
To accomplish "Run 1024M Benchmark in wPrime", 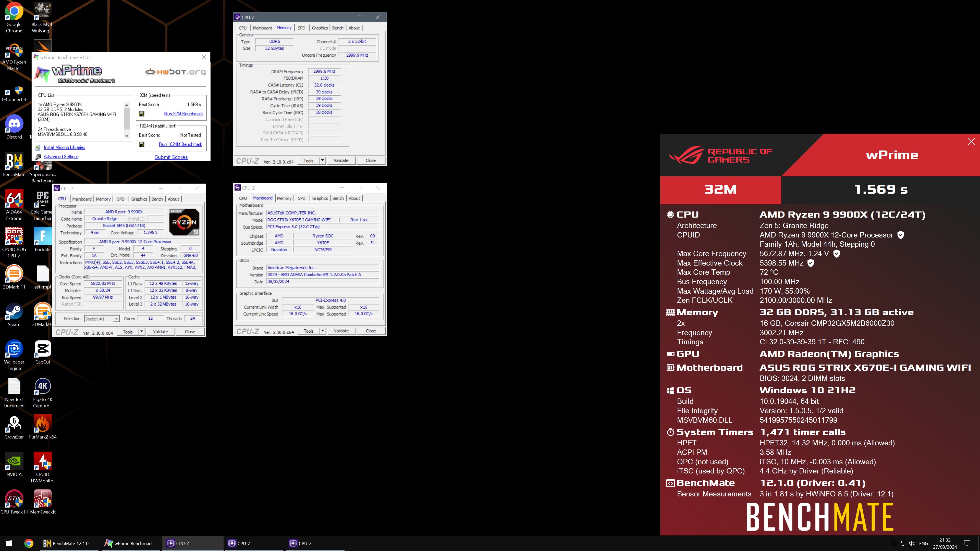I will tap(180, 144).
